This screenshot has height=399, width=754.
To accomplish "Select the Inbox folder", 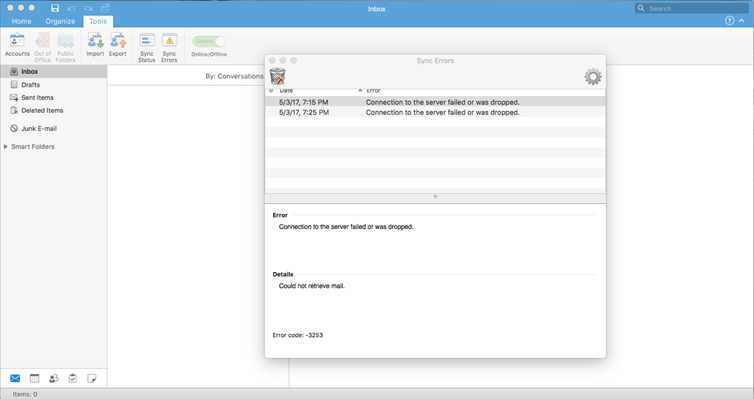I will 53,71.
